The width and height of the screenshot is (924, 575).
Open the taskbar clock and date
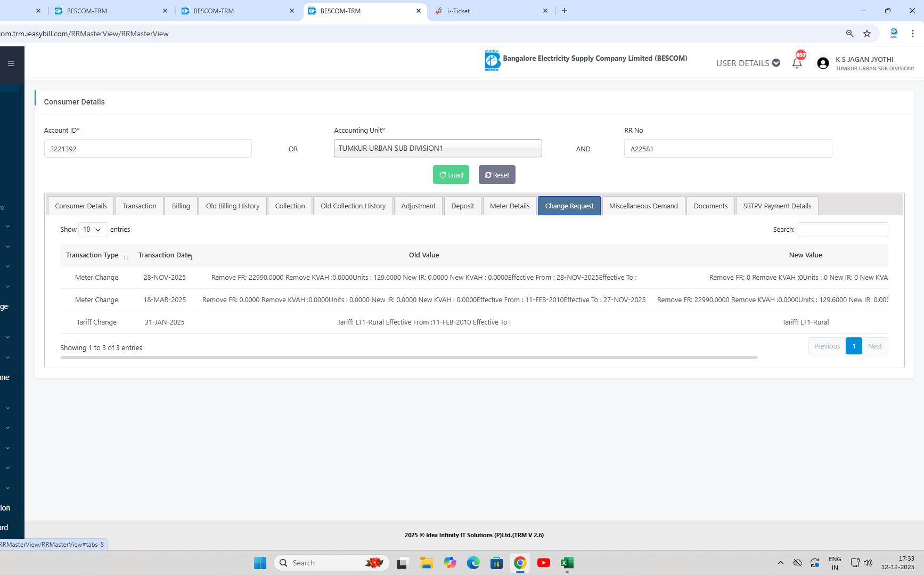897,563
